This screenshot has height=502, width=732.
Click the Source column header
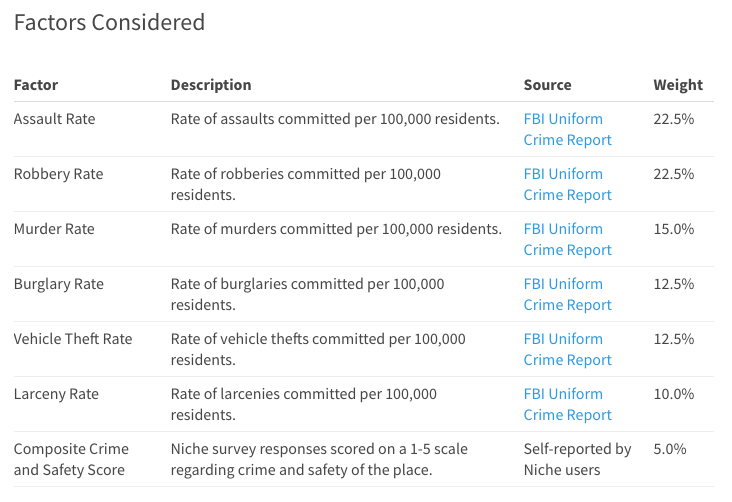547,85
